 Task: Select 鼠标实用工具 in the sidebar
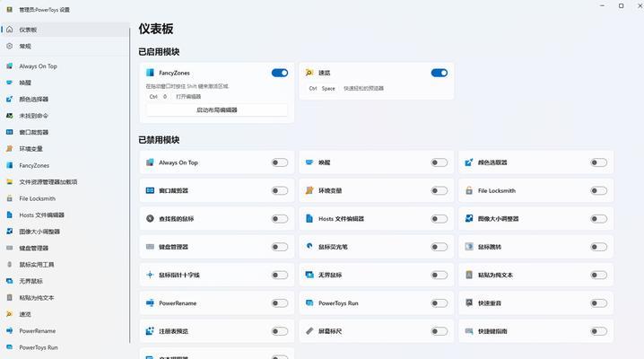[x=65, y=265]
